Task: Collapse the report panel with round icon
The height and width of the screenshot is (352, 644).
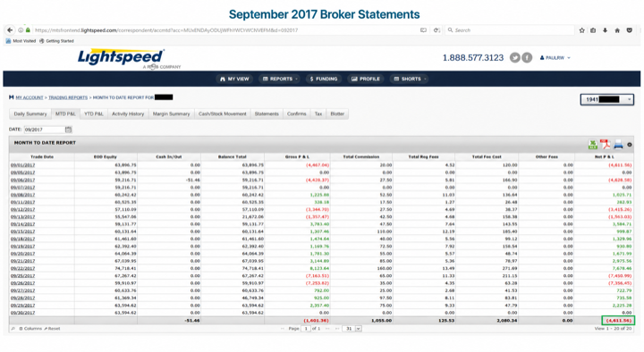Action: 630,145
